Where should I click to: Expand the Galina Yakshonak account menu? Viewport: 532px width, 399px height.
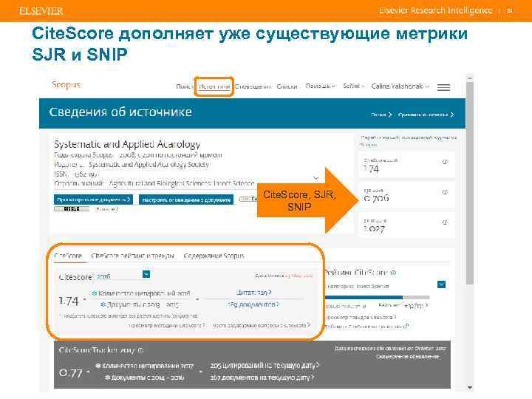(400, 86)
